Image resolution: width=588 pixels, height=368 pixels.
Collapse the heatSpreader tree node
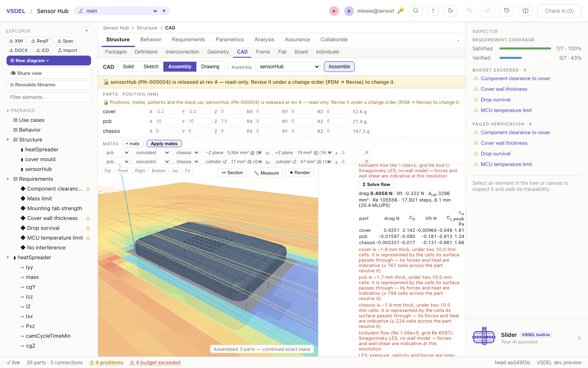(8, 258)
